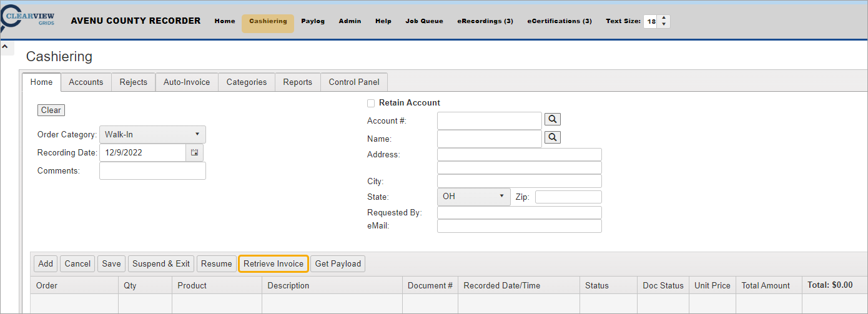868x314 pixels.
Task: Click the Suspend & Exit button
Action: [161, 263]
